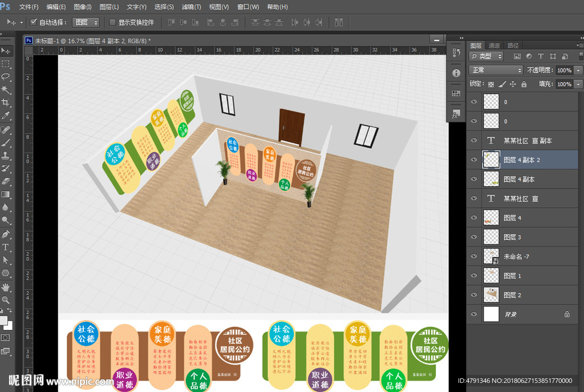Hide the 某某社区 宣 副本 text layer
The height and width of the screenshot is (392, 584).
[474, 140]
